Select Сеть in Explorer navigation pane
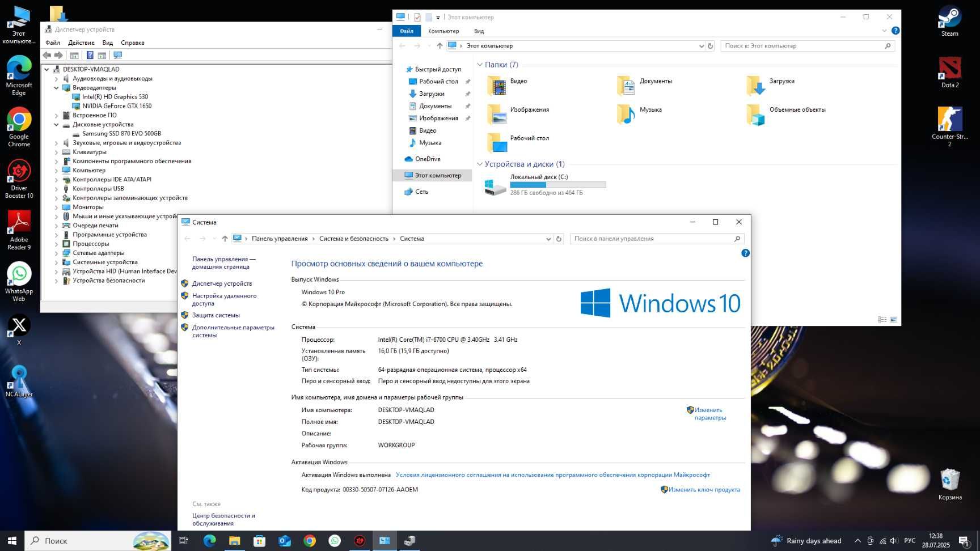The width and height of the screenshot is (980, 551). (421, 192)
